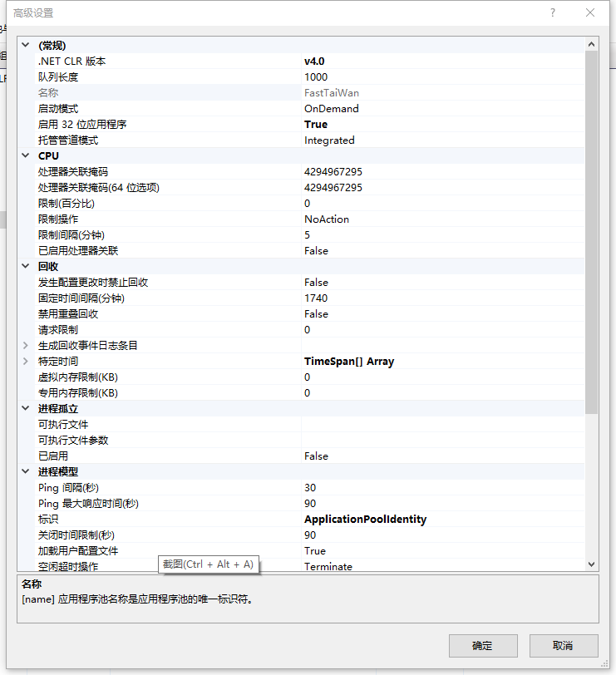
Task: Select the 虚拟内存限制(KB) value 0
Action: click(307, 377)
